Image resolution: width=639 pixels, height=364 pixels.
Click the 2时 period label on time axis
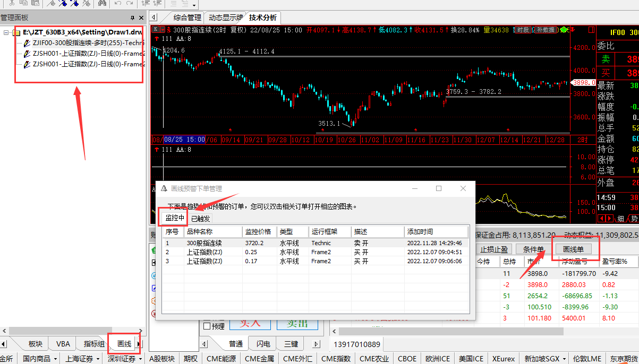pos(582,140)
